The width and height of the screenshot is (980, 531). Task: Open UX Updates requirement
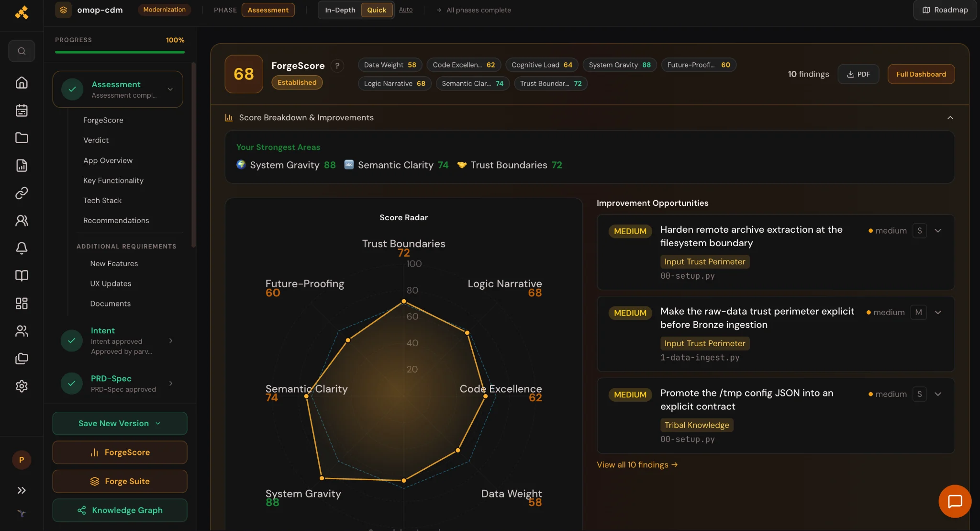111,284
